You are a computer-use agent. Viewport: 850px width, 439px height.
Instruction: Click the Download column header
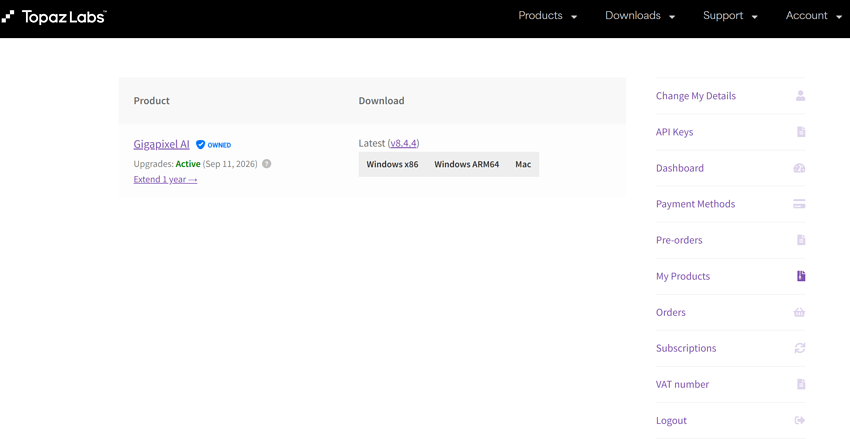382,101
